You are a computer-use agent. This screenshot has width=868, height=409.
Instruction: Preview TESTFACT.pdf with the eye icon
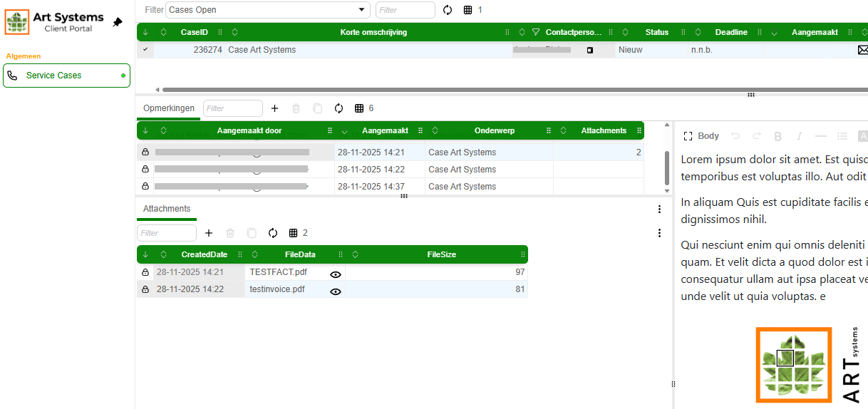click(x=336, y=274)
